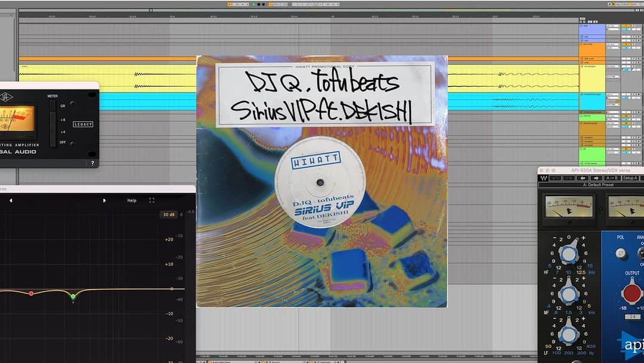Select the yellow track header in Ableton

click(592, 78)
